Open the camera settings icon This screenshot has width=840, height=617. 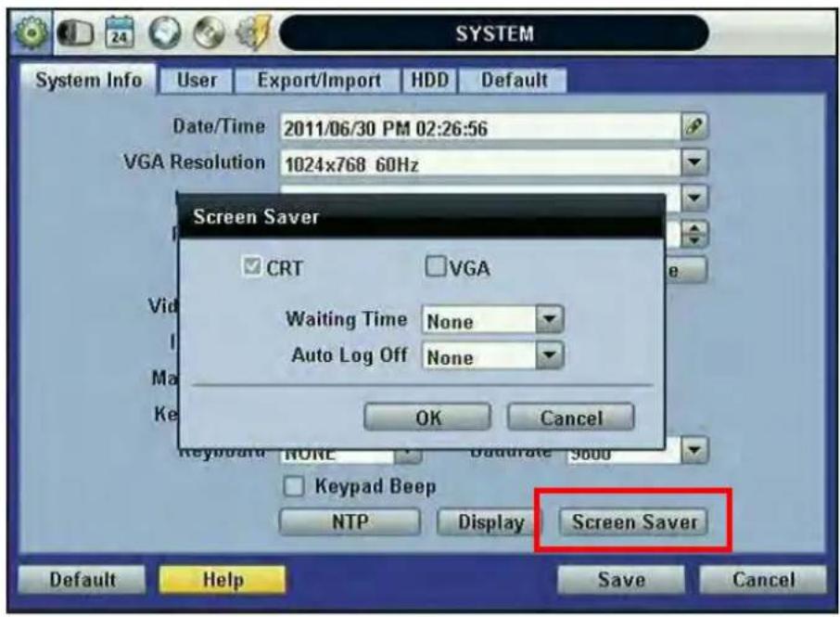coord(75,33)
